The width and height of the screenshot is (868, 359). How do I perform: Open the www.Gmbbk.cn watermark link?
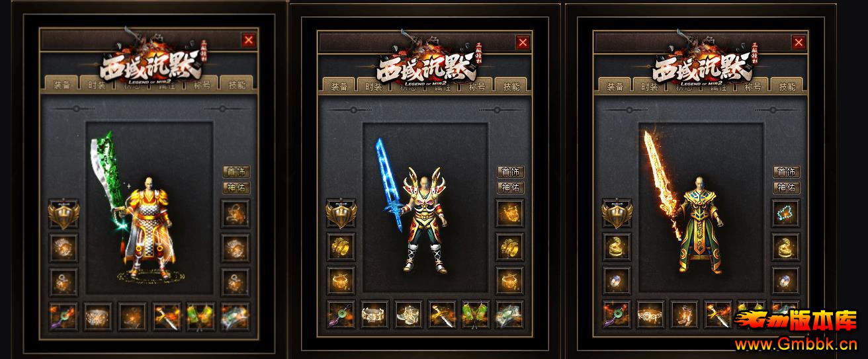796,344
